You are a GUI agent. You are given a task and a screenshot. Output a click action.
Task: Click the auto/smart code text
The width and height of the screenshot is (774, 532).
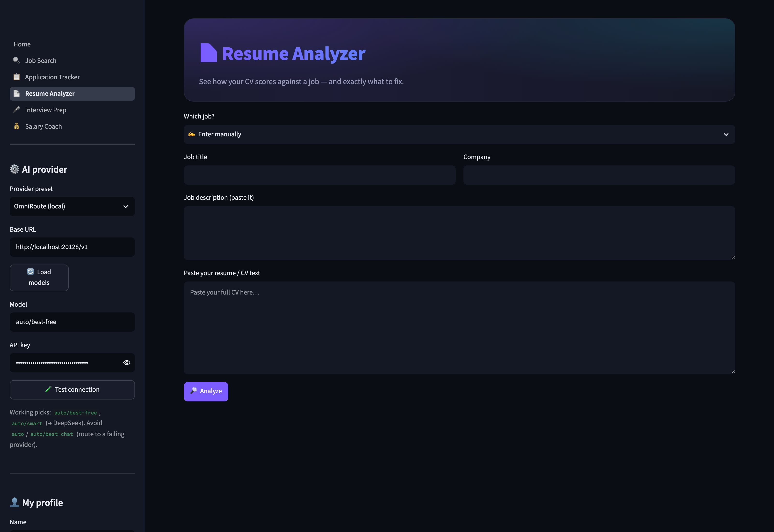point(27,423)
